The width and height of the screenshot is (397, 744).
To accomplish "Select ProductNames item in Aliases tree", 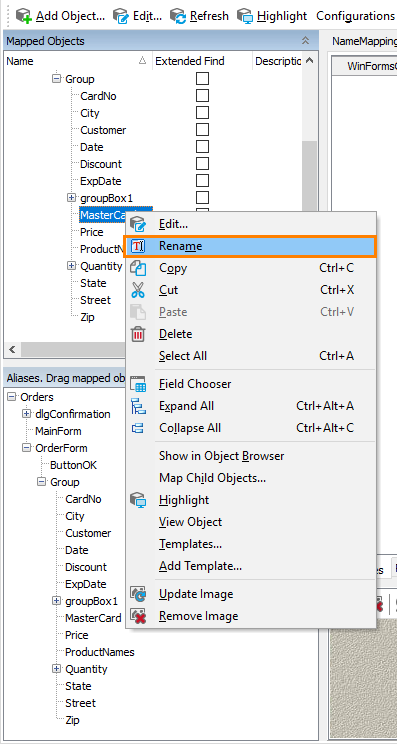I will pos(100,652).
